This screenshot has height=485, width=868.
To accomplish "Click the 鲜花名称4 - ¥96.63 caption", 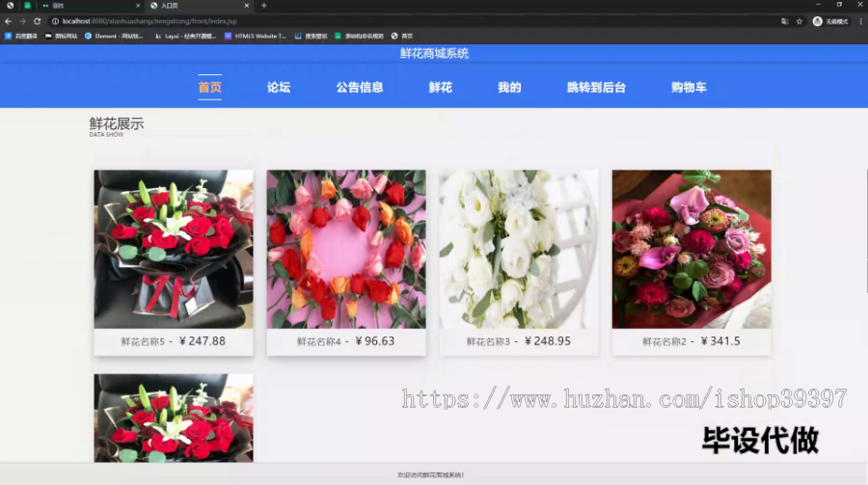I will pos(346,341).
